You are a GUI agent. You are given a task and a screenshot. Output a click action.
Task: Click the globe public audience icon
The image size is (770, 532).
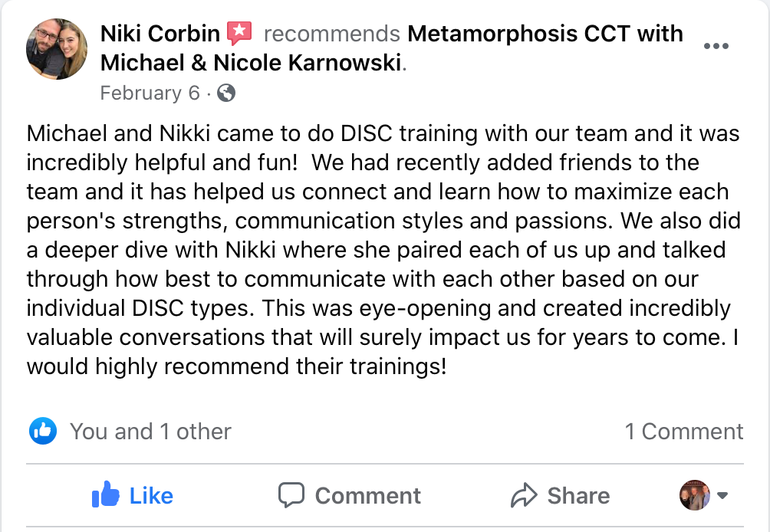(x=226, y=94)
